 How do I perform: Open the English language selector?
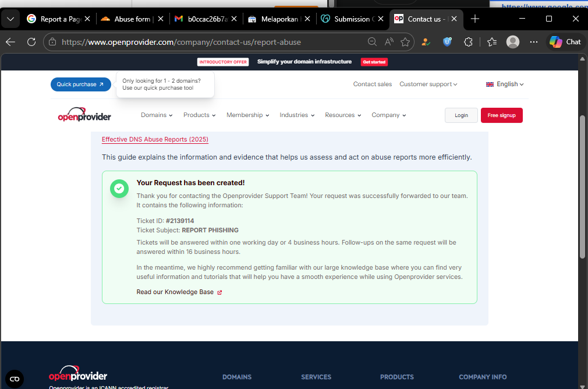pos(505,84)
